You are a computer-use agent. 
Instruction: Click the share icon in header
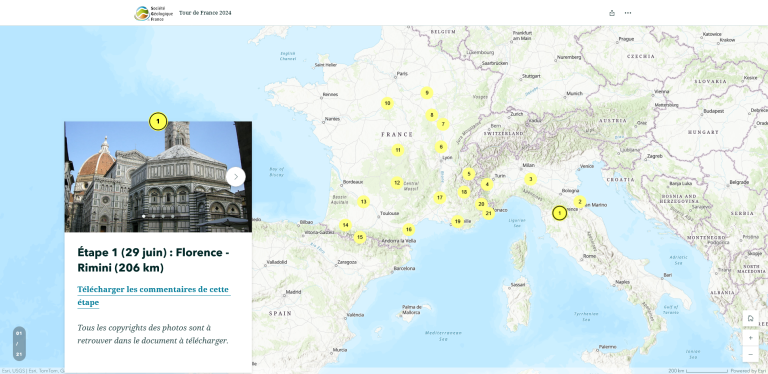(612, 13)
